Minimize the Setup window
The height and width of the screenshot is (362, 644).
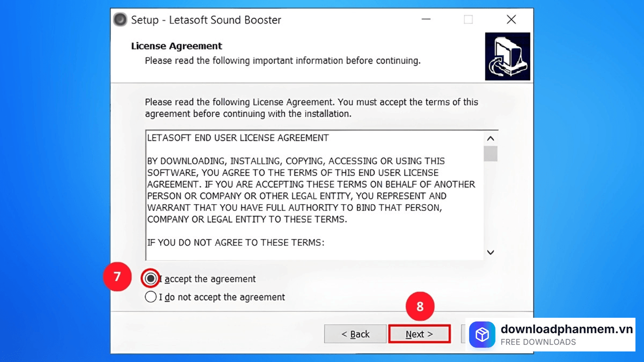pyautogui.click(x=426, y=19)
